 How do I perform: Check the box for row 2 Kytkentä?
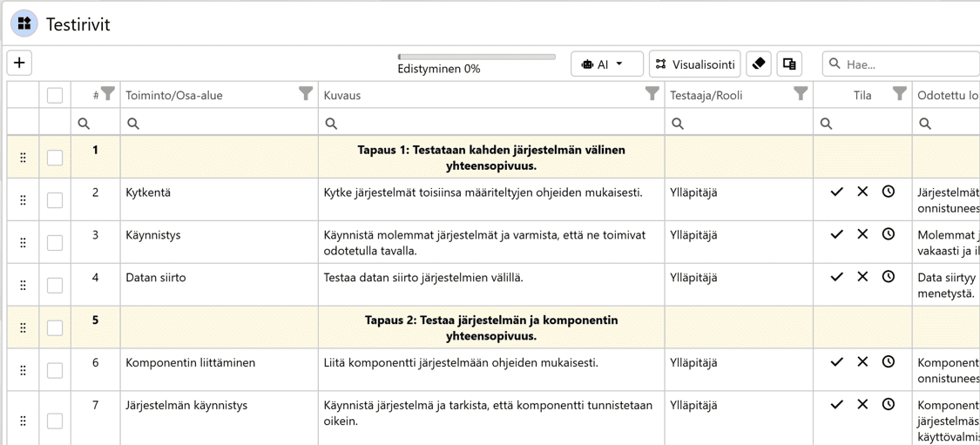[55, 200]
